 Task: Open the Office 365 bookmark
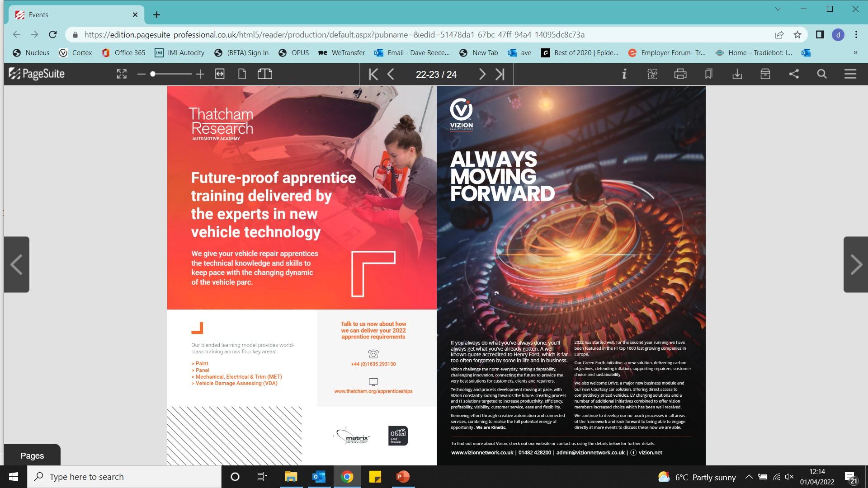[x=123, y=53]
